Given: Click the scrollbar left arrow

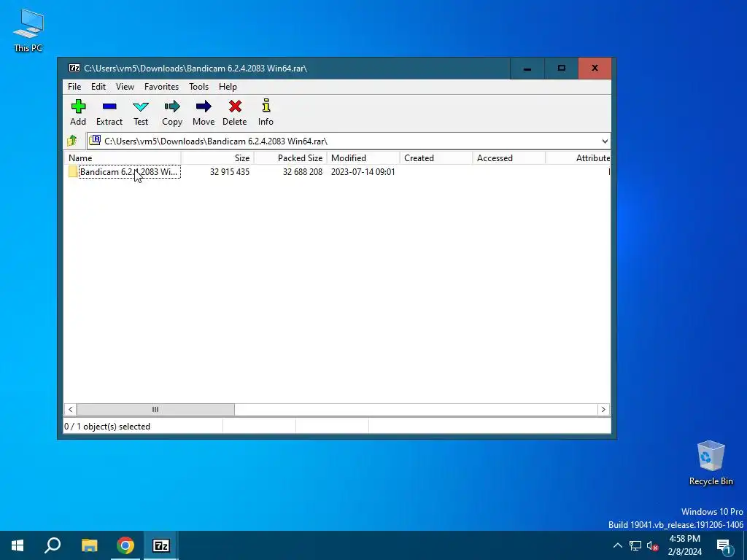Looking at the screenshot, I should click(71, 410).
